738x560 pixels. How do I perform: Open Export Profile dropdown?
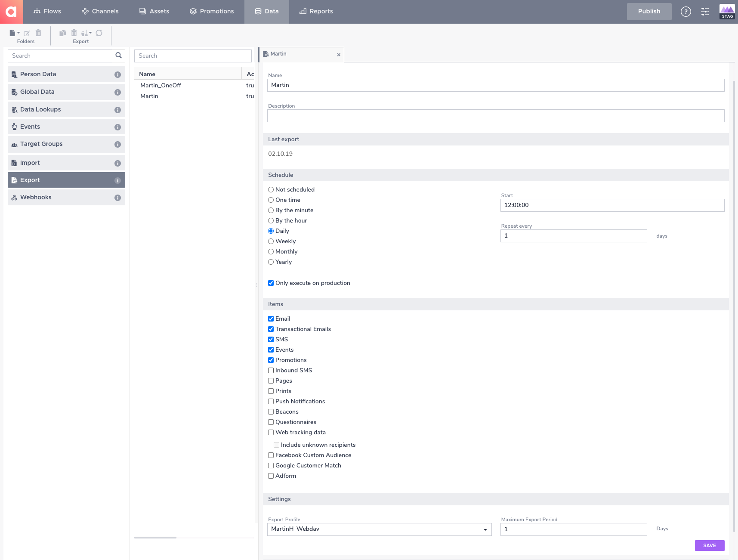tap(379, 529)
